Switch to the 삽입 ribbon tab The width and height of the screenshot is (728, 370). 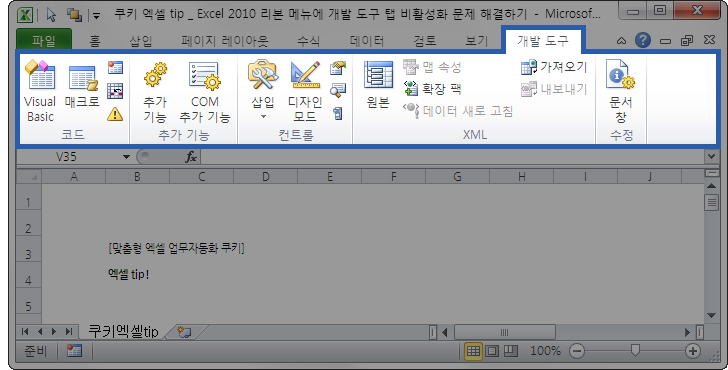(x=141, y=41)
